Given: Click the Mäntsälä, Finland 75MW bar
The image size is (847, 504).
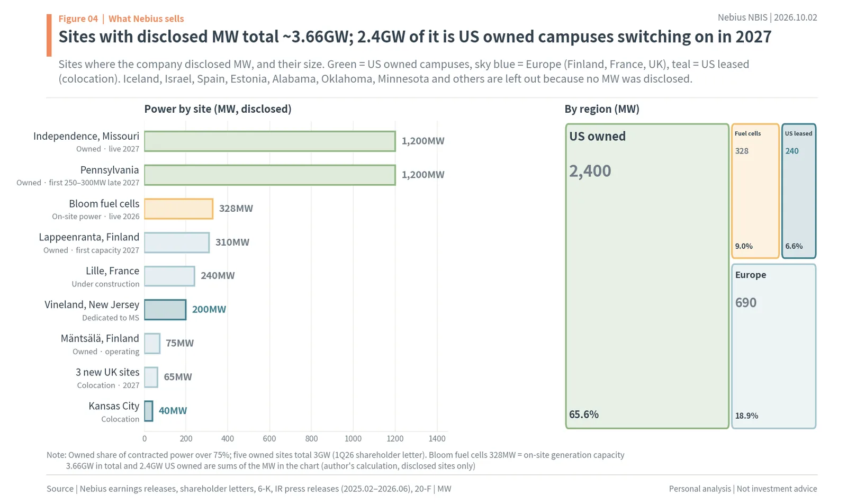Looking at the screenshot, I should pos(152,344).
